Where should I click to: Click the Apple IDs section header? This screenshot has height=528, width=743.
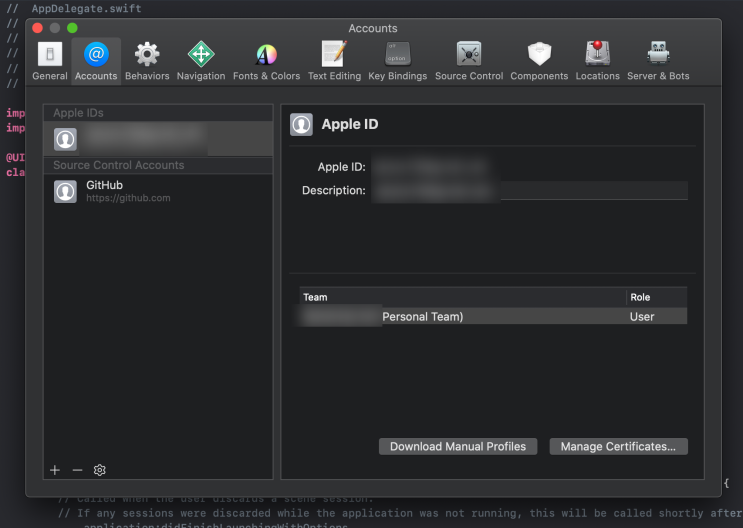pyautogui.click(x=158, y=113)
